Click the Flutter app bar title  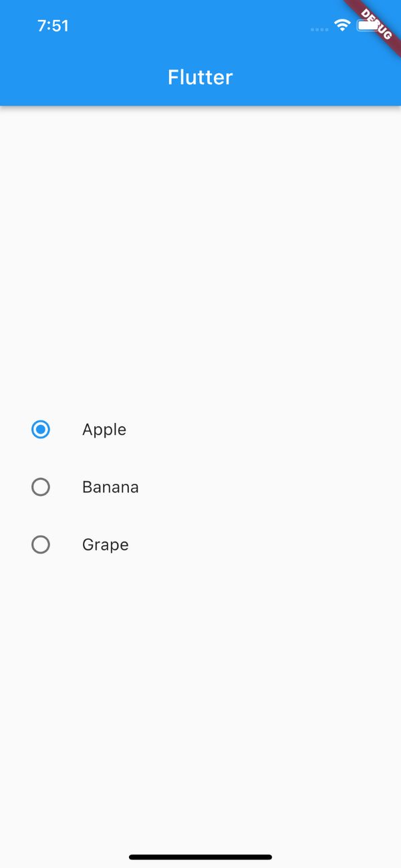(200, 77)
